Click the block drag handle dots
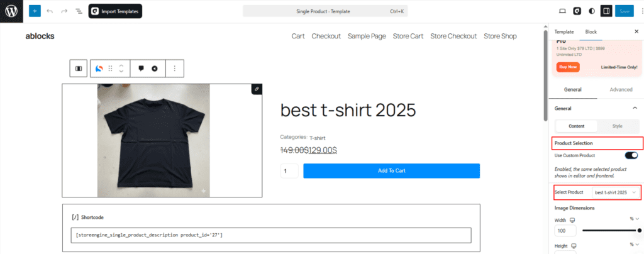The width and height of the screenshot is (644, 254). tap(110, 69)
